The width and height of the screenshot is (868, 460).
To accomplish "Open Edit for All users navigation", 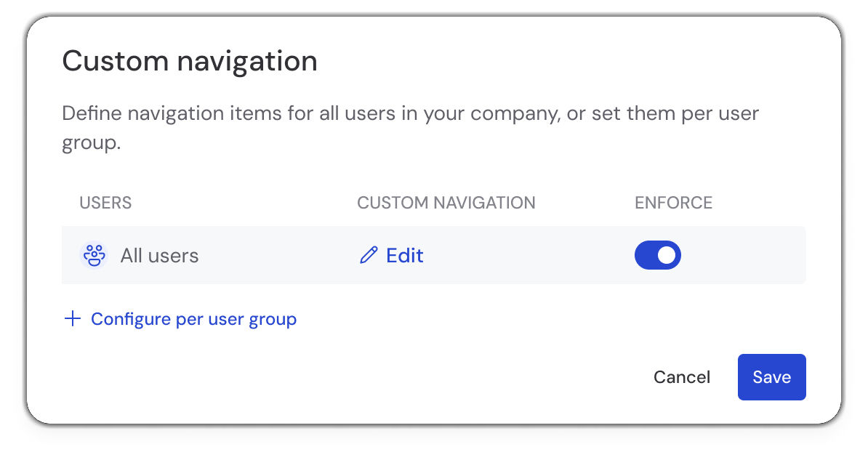I will 404,256.
